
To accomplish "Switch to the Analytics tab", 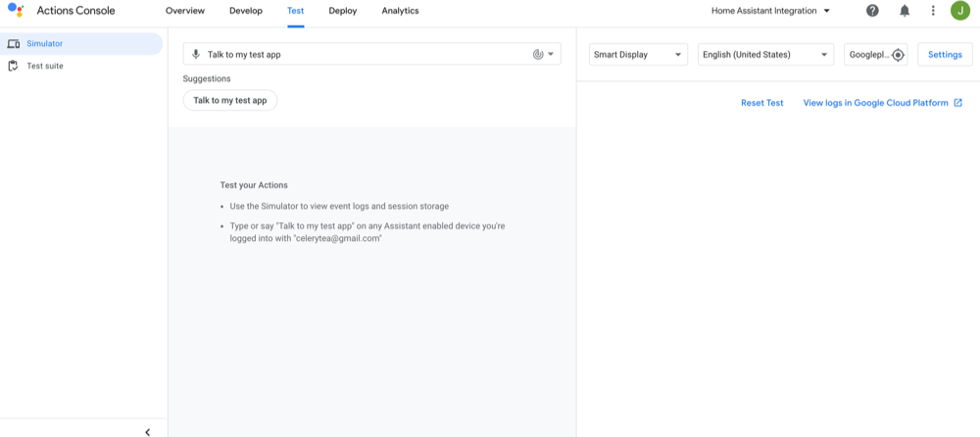I will pyautogui.click(x=400, y=11).
